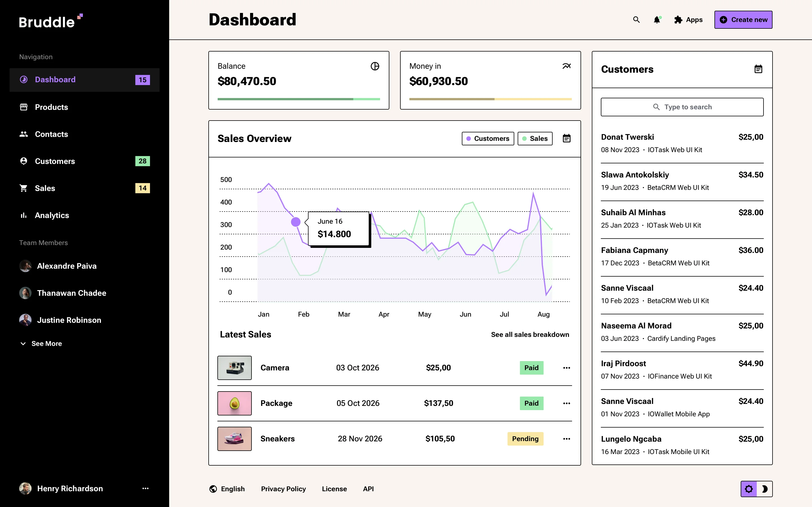Open notifications via the bell icon

[x=657, y=20]
